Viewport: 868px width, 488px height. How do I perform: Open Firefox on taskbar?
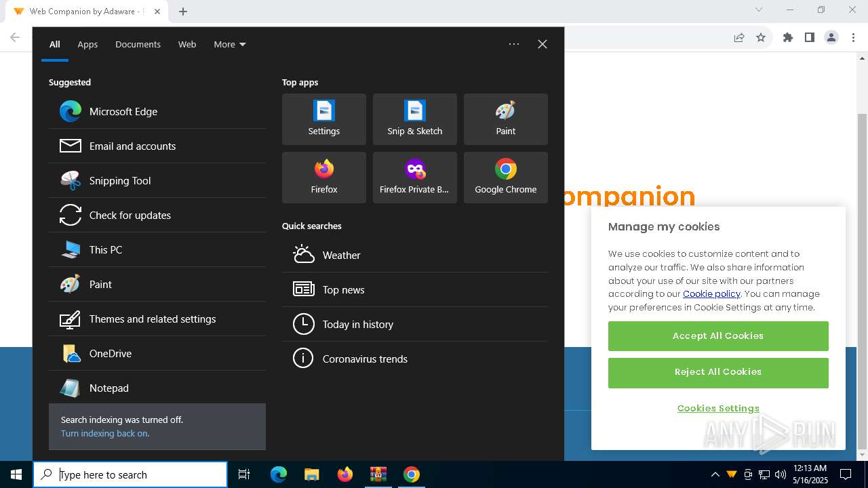point(344,474)
